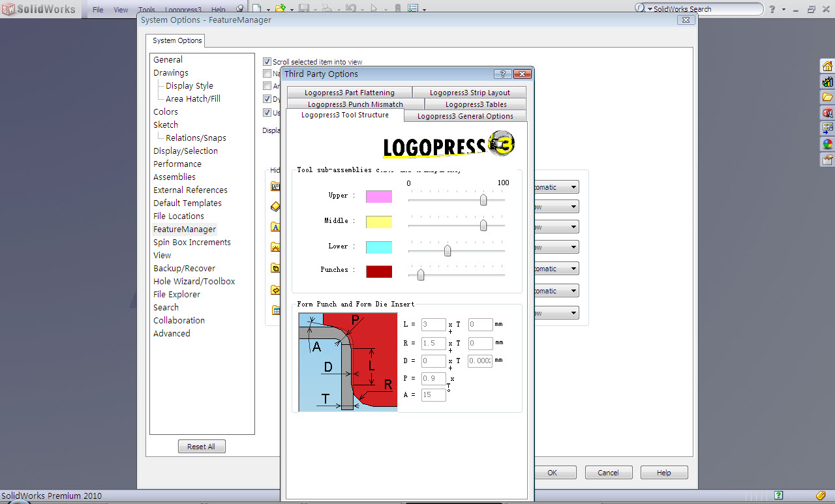Viewport: 835px width, 504px height.
Task: Click the green question mark status bar icon
Action: tap(778, 496)
